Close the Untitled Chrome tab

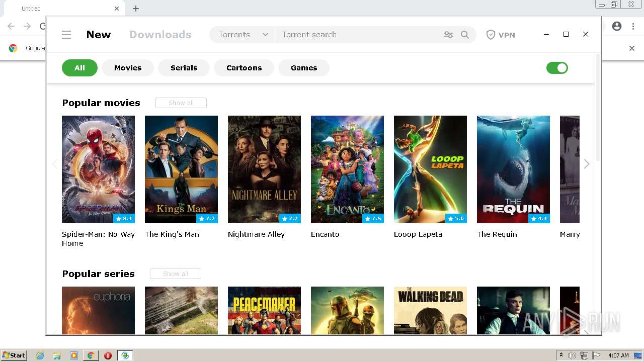pos(117,9)
